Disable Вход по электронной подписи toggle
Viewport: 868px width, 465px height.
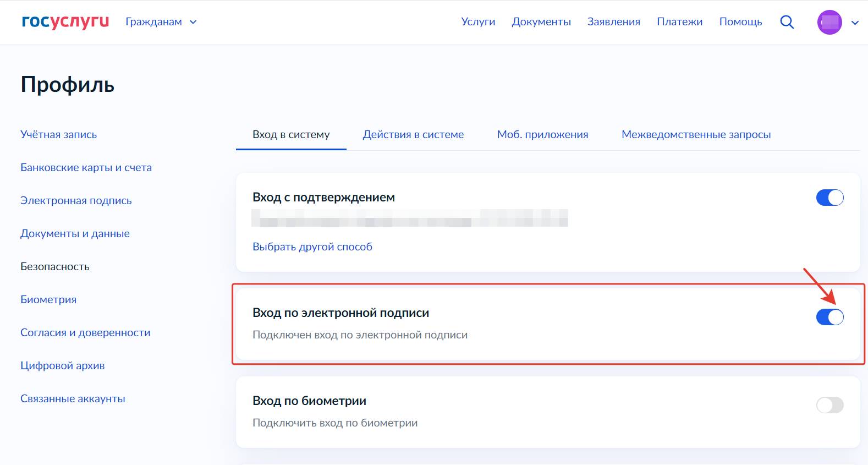[829, 317]
